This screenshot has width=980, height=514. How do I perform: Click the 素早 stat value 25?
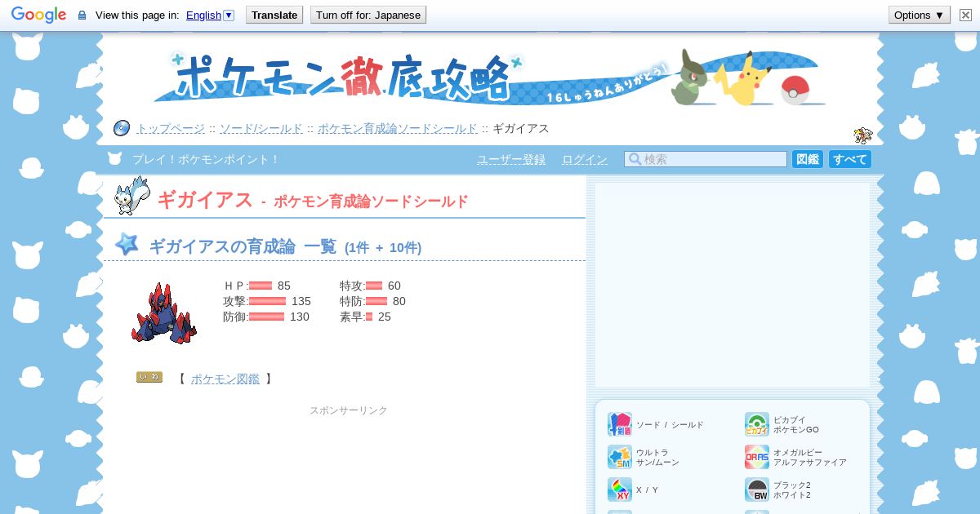click(x=385, y=317)
